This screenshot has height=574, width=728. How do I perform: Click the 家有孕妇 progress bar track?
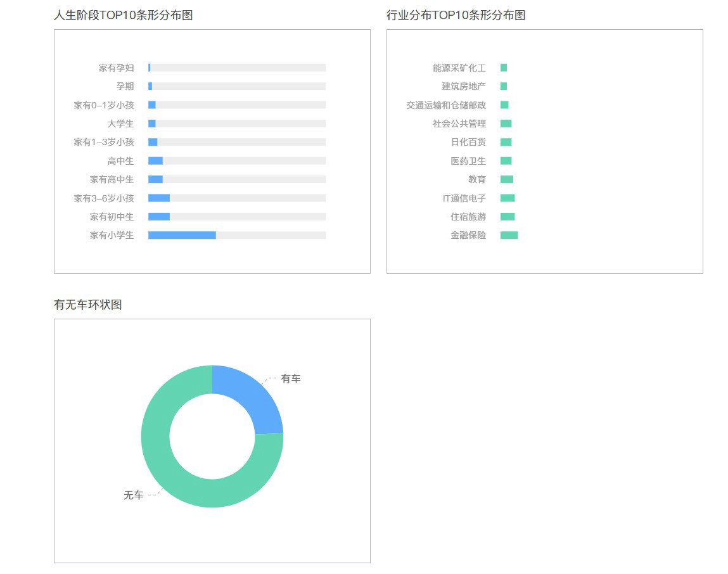[x=238, y=68]
